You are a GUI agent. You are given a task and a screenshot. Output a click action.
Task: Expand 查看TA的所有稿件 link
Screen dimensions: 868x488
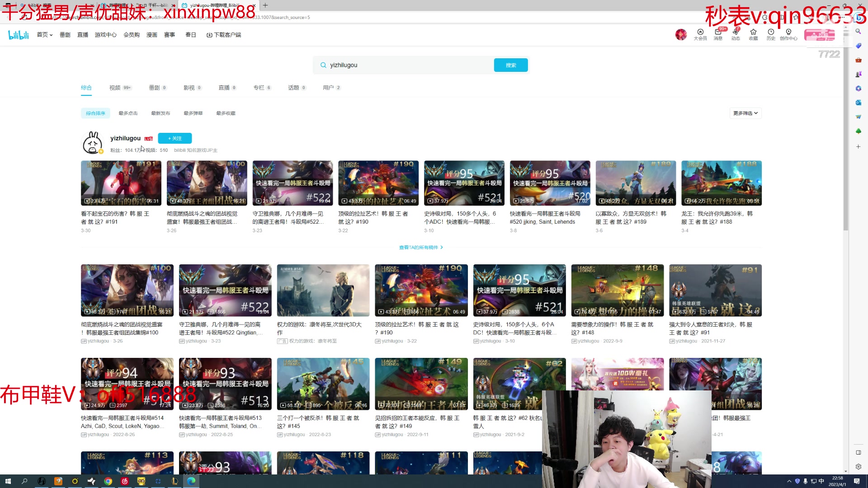point(421,248)
